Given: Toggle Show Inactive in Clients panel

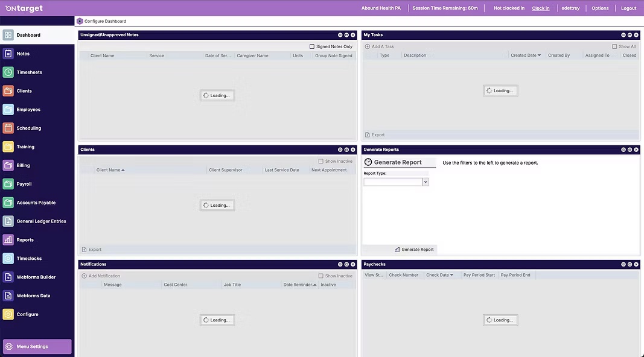Looking at the screenshot, I should tap(320, 161).
